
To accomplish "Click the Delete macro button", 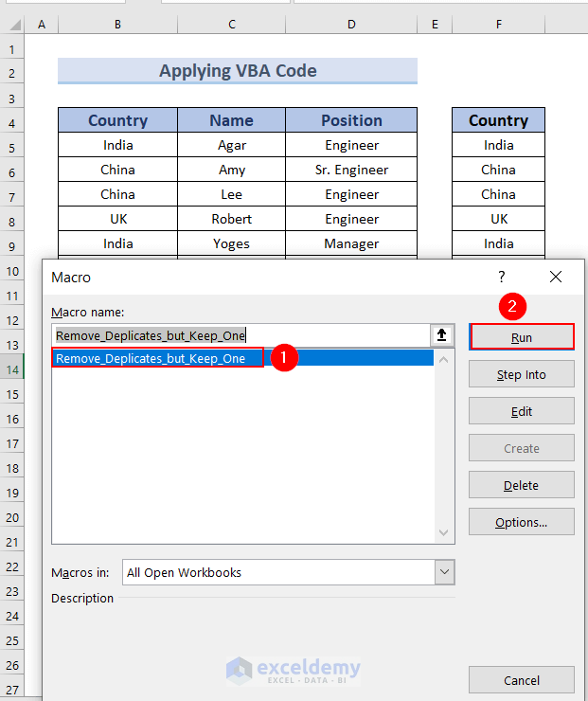I will click(522, 485).
